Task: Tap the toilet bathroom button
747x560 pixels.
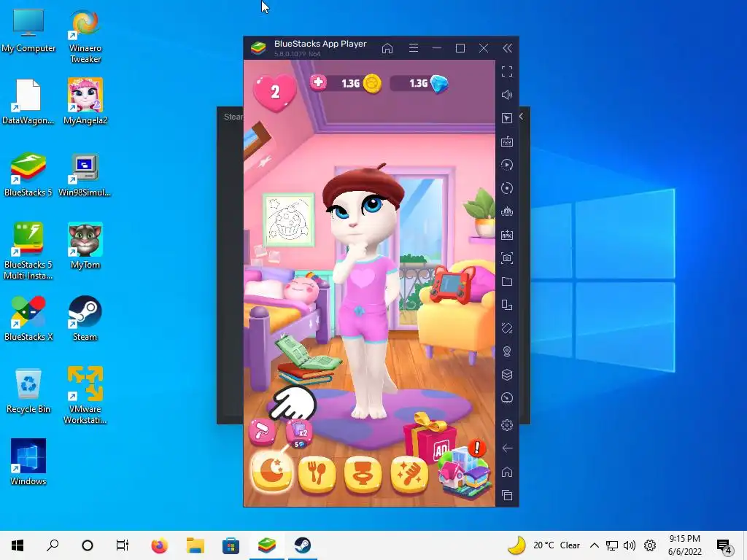Action: pyautogui.click(x=363, y=473)
